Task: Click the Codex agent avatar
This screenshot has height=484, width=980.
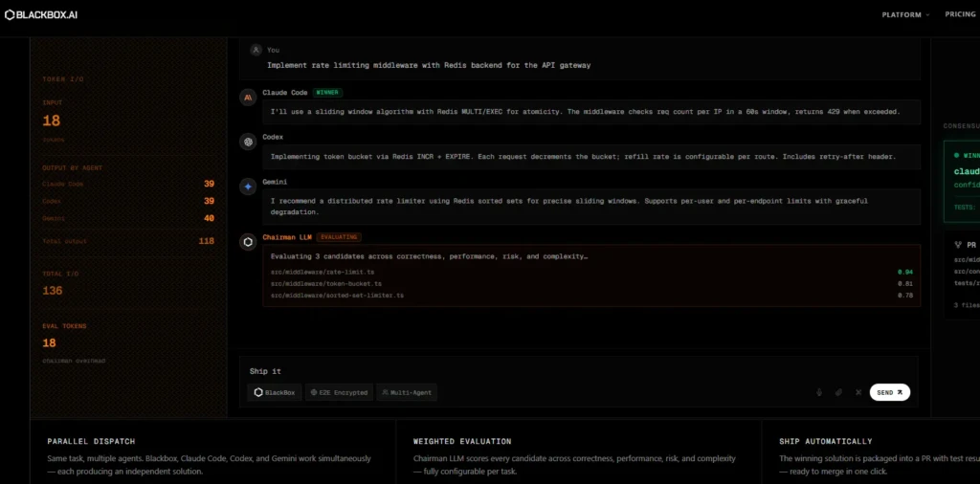Action: click(248, 142)
